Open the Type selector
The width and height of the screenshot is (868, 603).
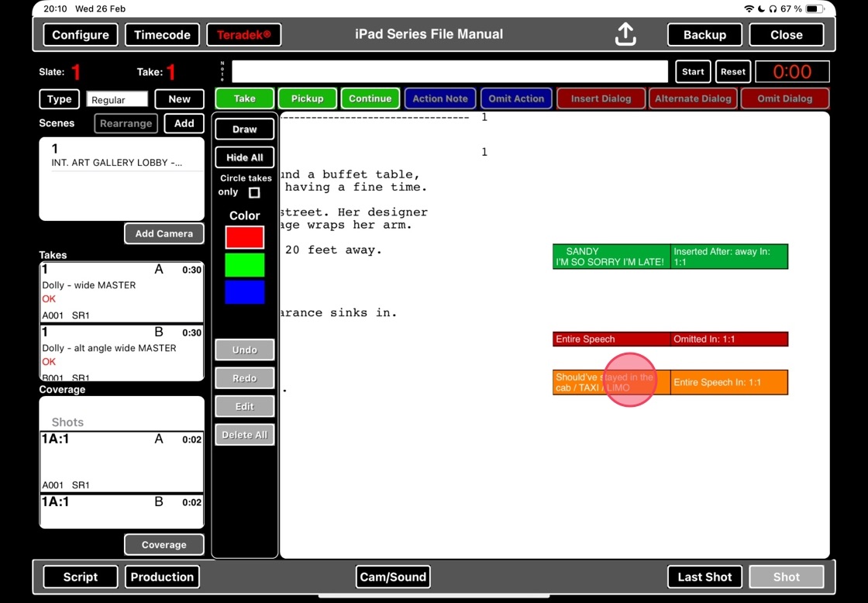59,99
